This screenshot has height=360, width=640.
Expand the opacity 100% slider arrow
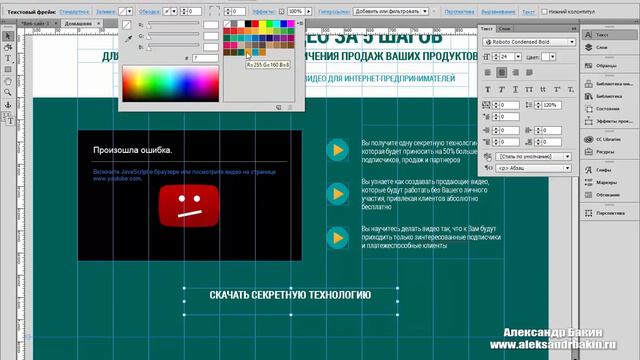tap(309, 11)
